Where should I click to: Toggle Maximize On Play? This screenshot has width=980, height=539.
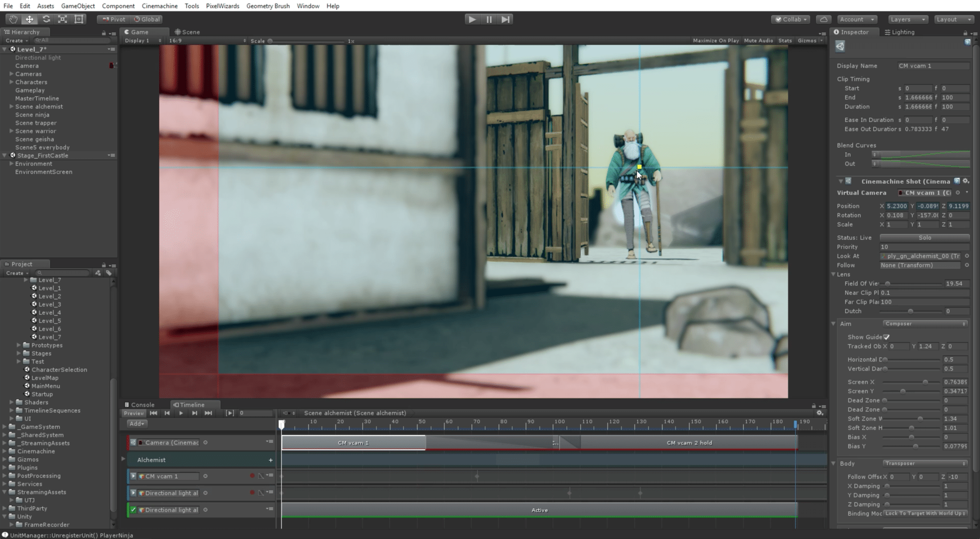tap(716, 41)
